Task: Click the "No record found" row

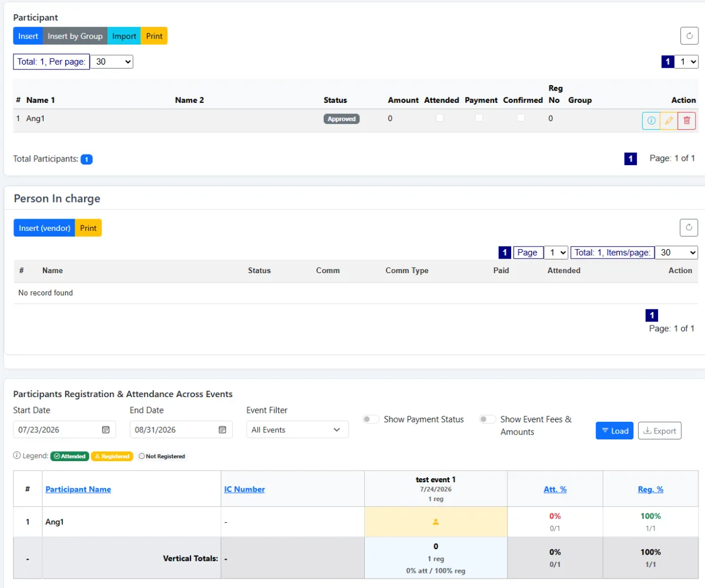Action: pos(356,293)
